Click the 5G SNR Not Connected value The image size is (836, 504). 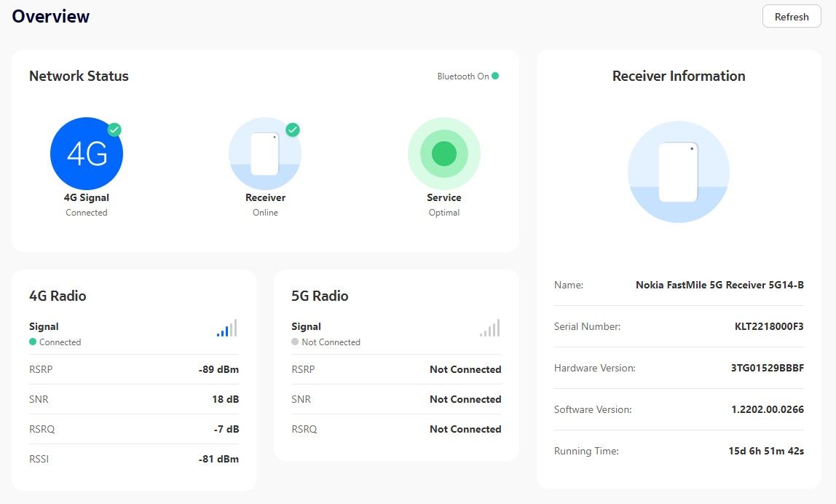[x=465, y=399]
